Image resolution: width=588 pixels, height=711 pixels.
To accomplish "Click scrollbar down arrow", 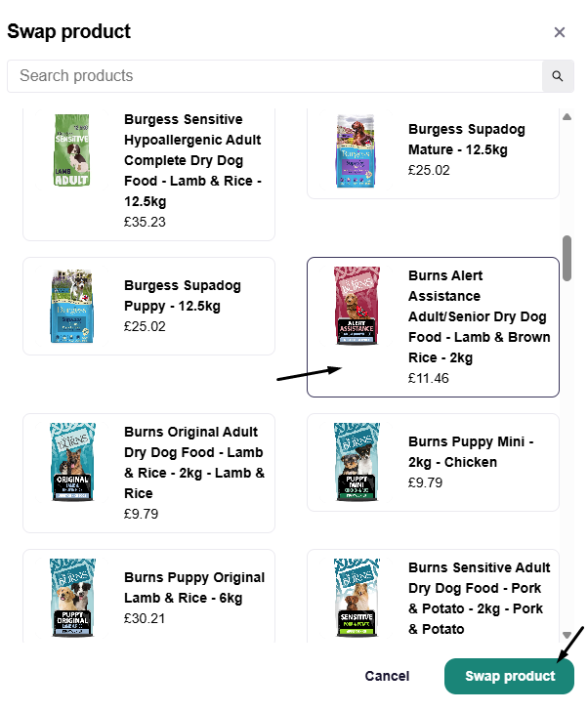I will (x=567, y=635).
